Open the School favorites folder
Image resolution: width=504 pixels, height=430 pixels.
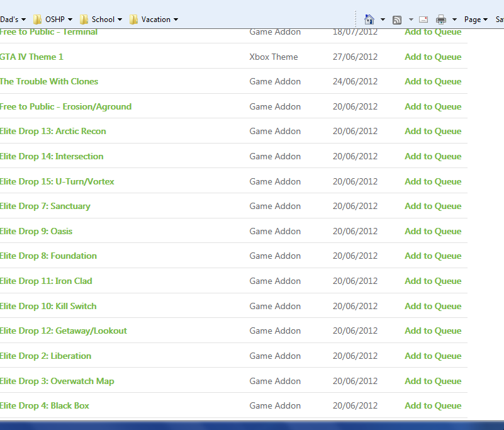[101, 20]
